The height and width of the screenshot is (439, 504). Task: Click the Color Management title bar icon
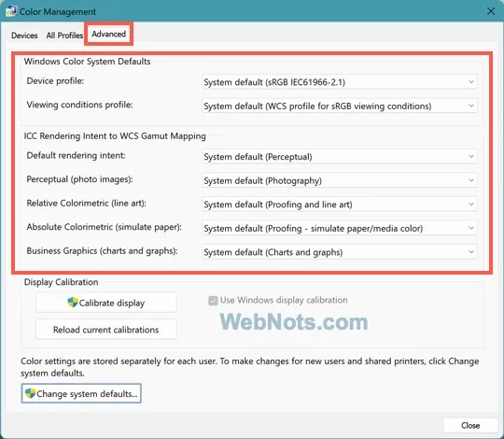coord(10,11)
